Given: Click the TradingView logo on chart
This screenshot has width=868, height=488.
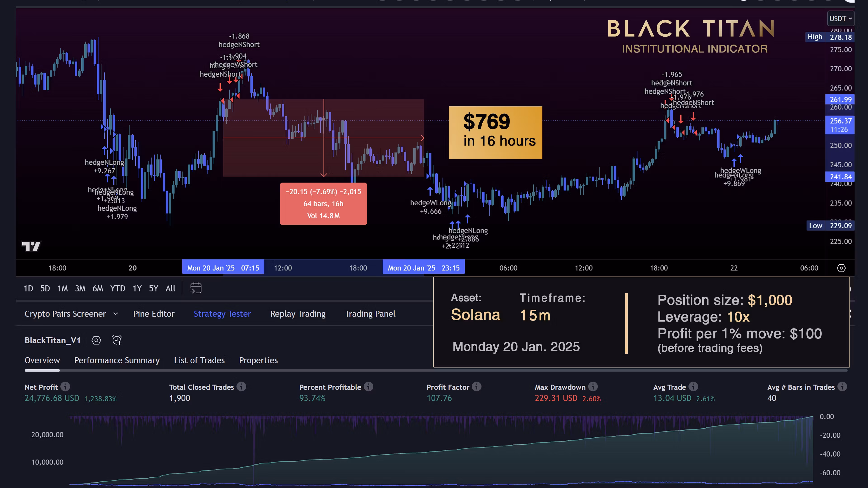Looking at the screenshot, I should (x=31, y=246).
